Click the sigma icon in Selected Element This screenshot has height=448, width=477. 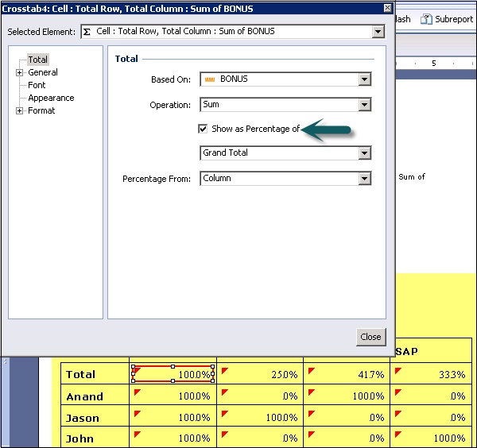tap(87, 32)
